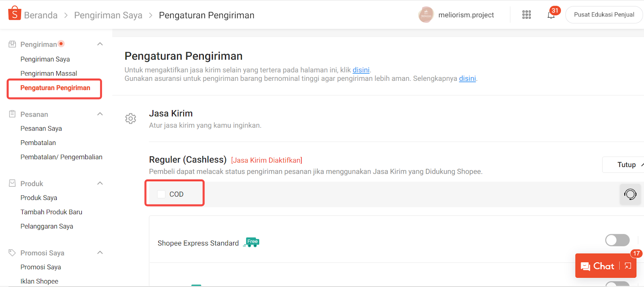Image resolution: width=644 pixels, height=287 pixels.
Task: Click the first disini link
Action: click(361, 70)
